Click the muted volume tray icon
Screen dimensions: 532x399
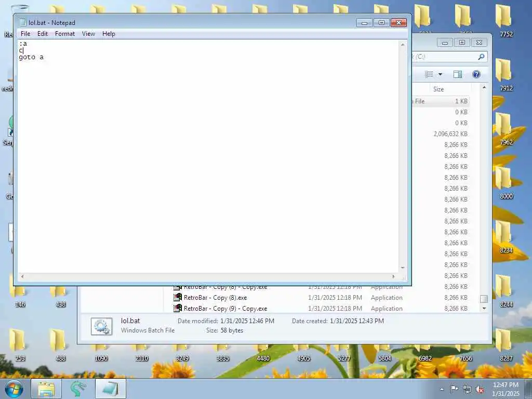pyautogui.click(x=480, y=389)
